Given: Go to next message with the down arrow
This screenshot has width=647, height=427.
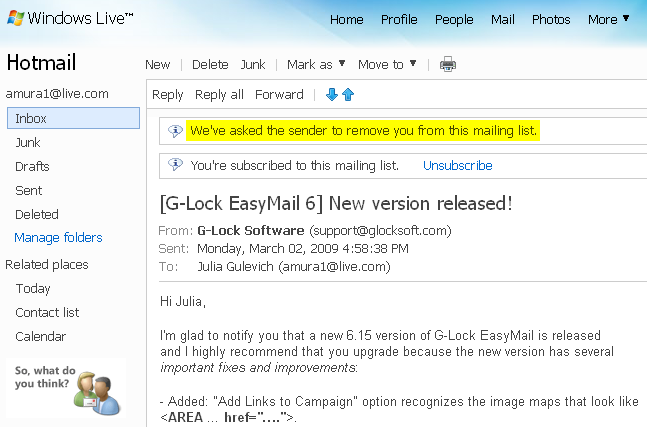Looking at the screenshot, I should [x=332, y=94].
